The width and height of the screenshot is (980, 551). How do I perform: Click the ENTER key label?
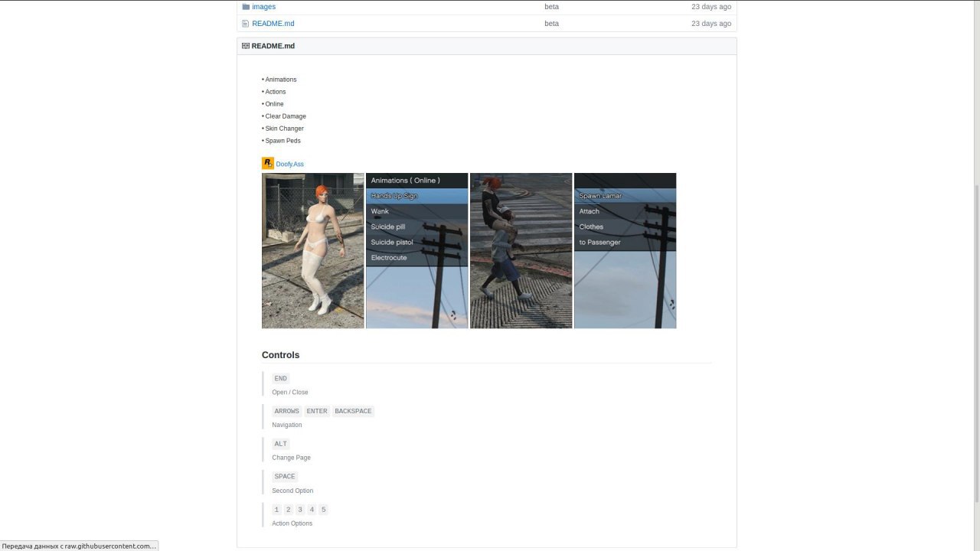coord(317,412)
